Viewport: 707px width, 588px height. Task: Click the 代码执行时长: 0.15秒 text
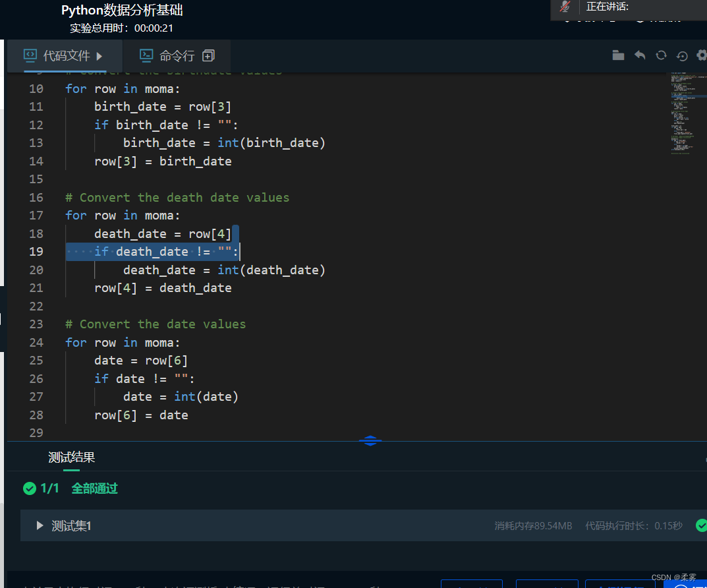[633, 526]
